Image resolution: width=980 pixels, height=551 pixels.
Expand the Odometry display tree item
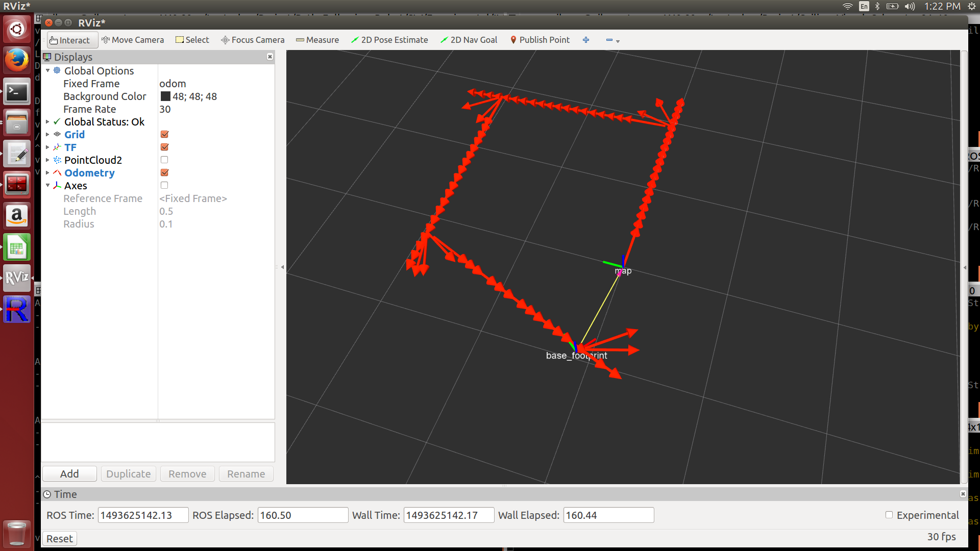pyautogui.click(x=47, y=173)
